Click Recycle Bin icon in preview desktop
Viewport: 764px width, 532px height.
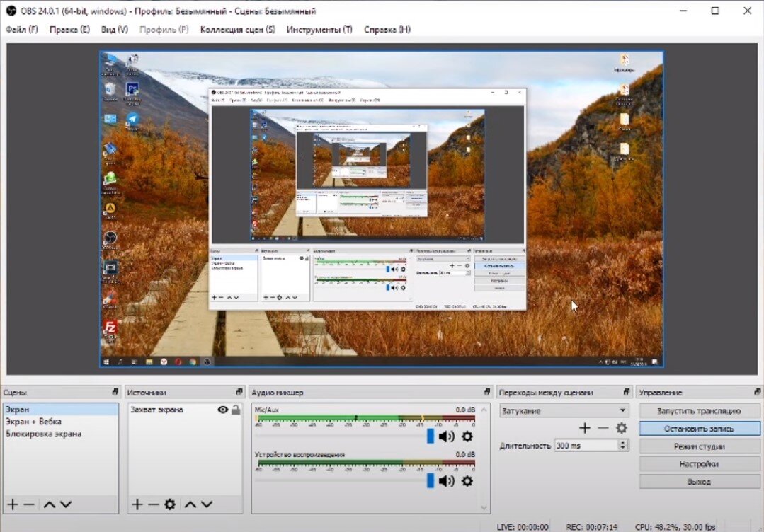pos(110,89)
